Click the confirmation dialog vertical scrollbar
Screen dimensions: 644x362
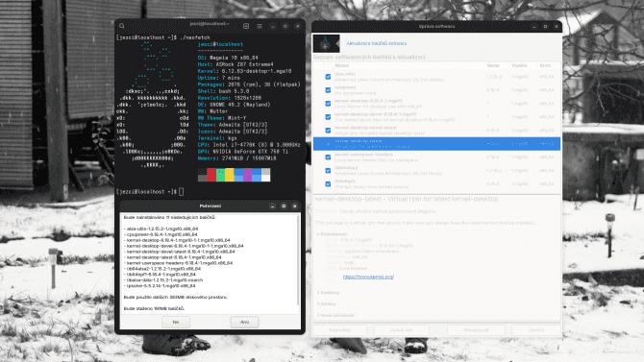click(x=299, y=259)
